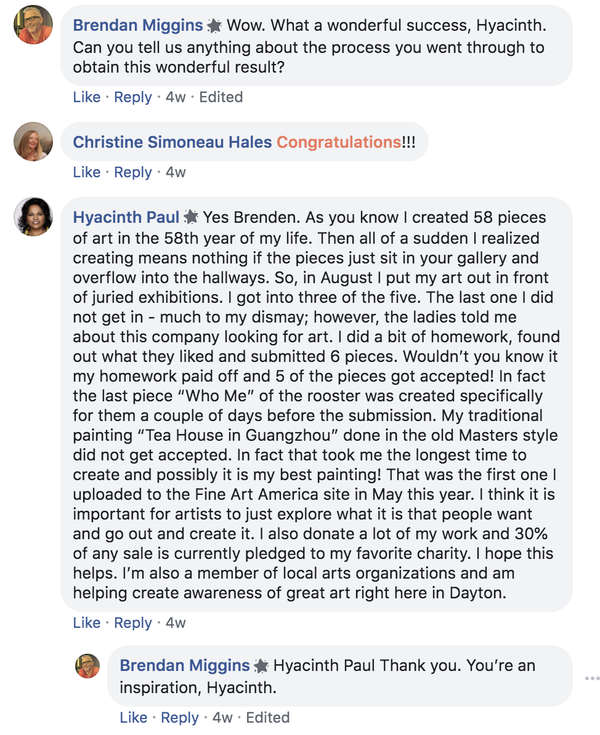
Task: Open Christine Simoneau Hales' profile name link
Action: pos(172,142)
